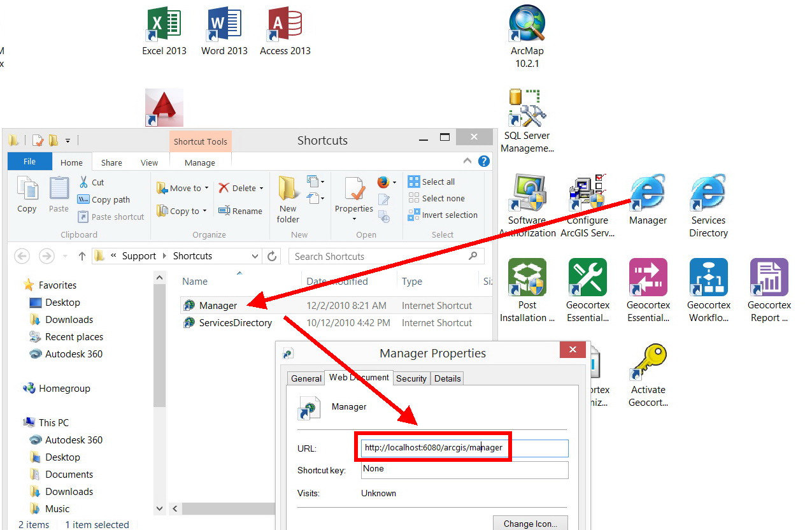Viewport: 812px width, 530px height.
Task: Click Support in the address breadcrumb
Action: click(139, 256)
